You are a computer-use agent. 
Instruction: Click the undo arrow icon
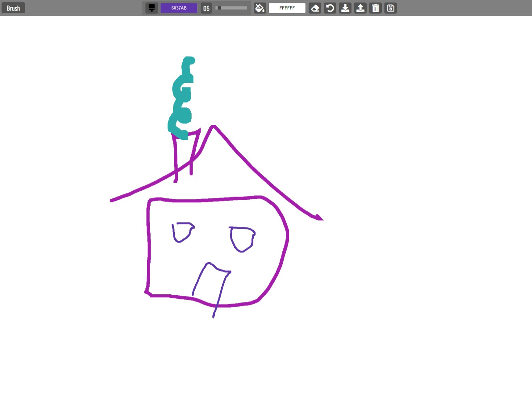tap(330, 8)
